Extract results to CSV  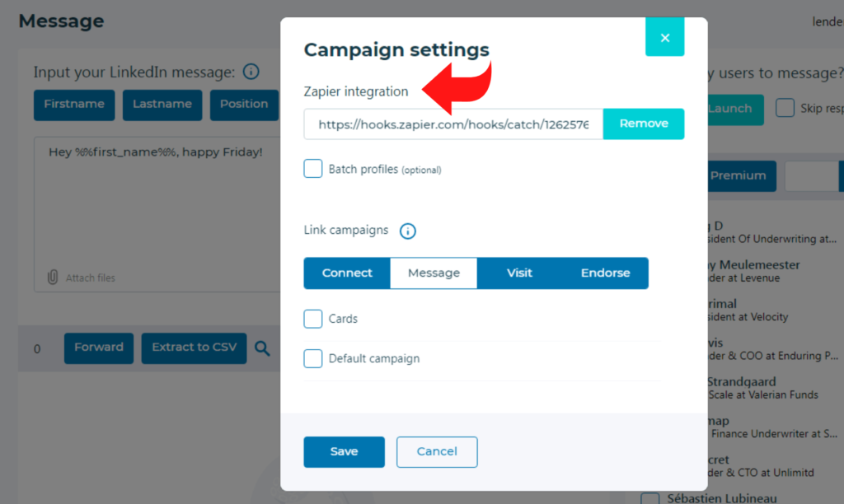click(194, 348)
